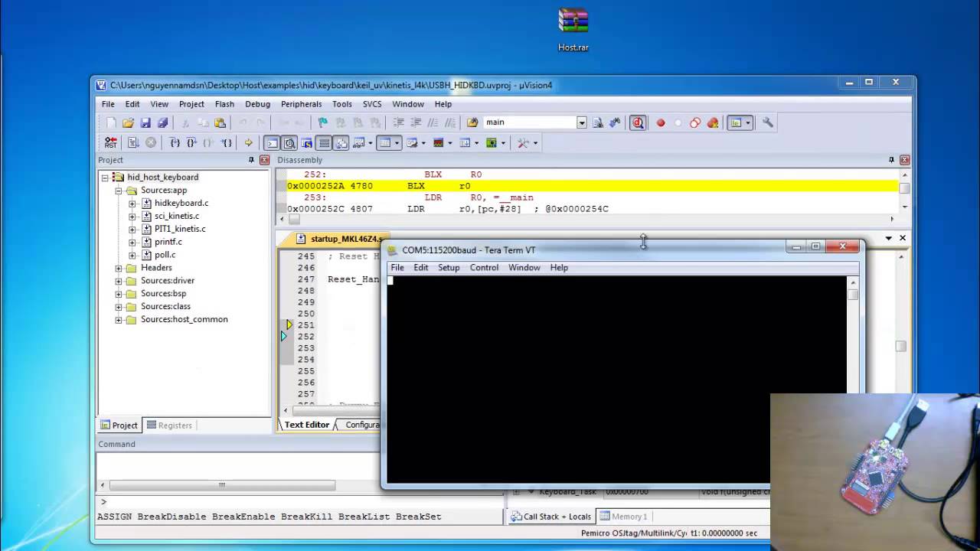Click the Host.rar desktop icon
Image resolution: width=980 pixels, height=551 pixels.
pos(573,30)
